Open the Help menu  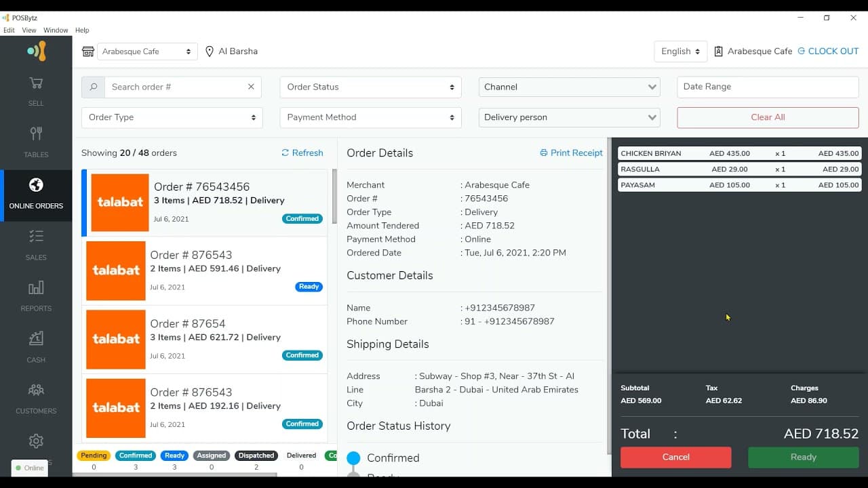[82, 30]
